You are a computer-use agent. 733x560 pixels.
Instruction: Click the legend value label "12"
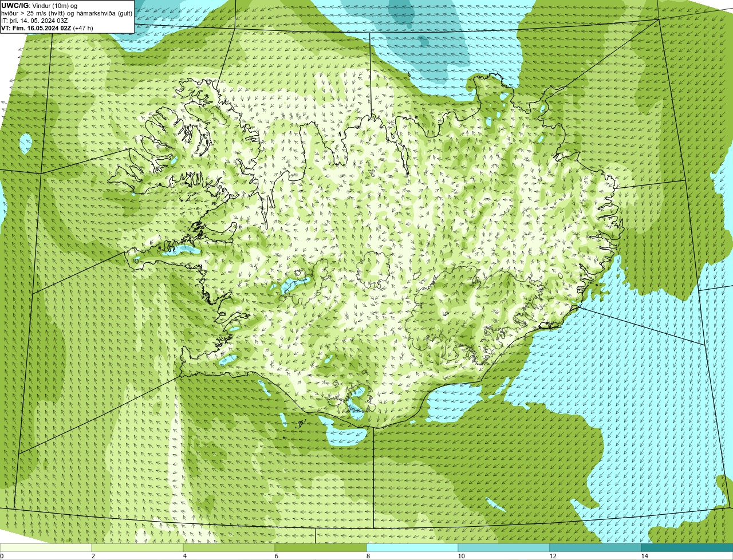coord(553,556)
